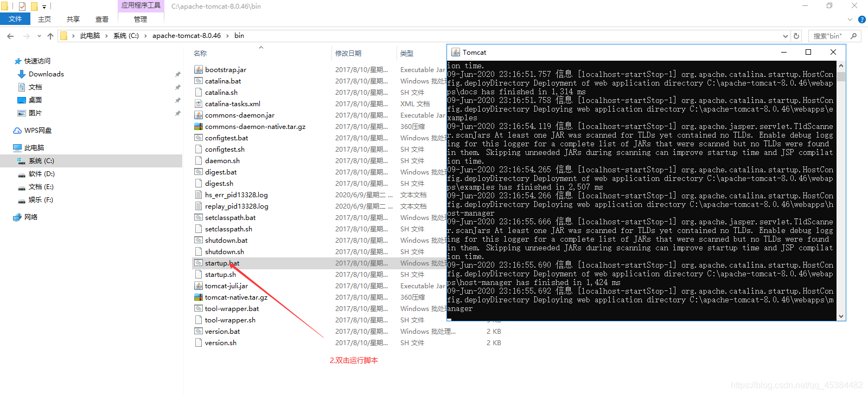Select the shutdown.bat file icon
This screenshot has height=395, width=868.
[x=199, y=240]
